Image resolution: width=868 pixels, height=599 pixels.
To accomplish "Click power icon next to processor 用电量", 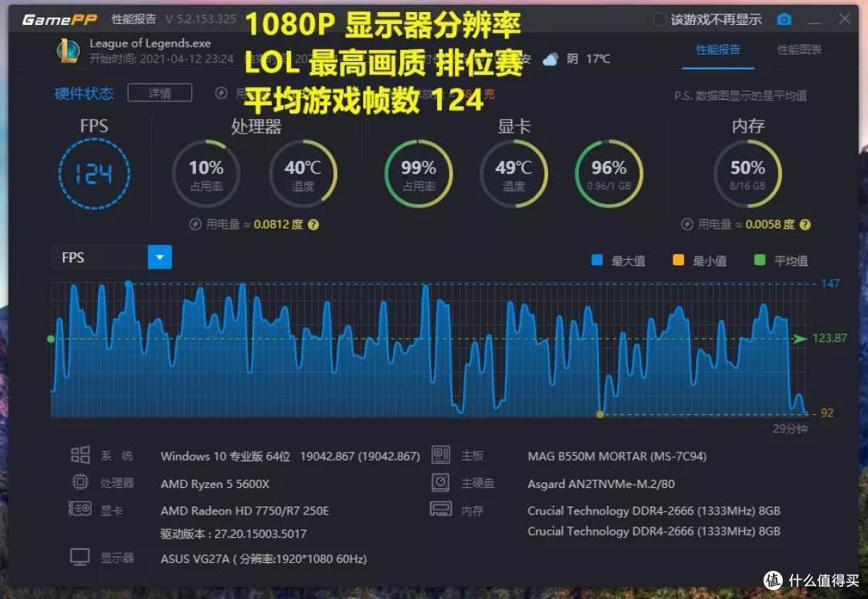I will (x=194, y=224).
